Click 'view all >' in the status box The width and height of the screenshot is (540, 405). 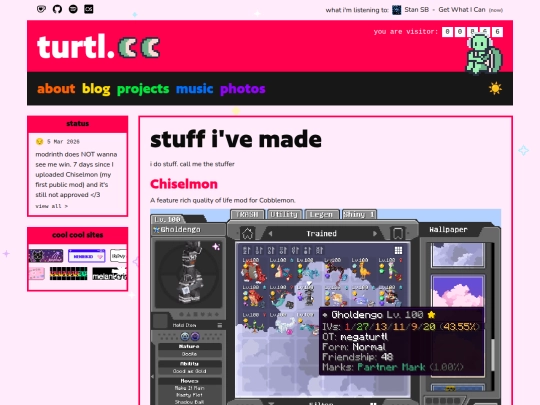[x=52, y=206]
